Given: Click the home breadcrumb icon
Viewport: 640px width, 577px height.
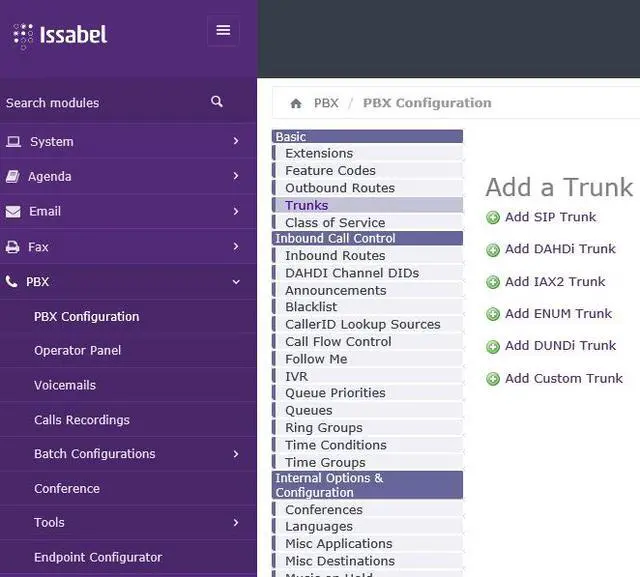Looking at the screenshot, I should point(296,103).
